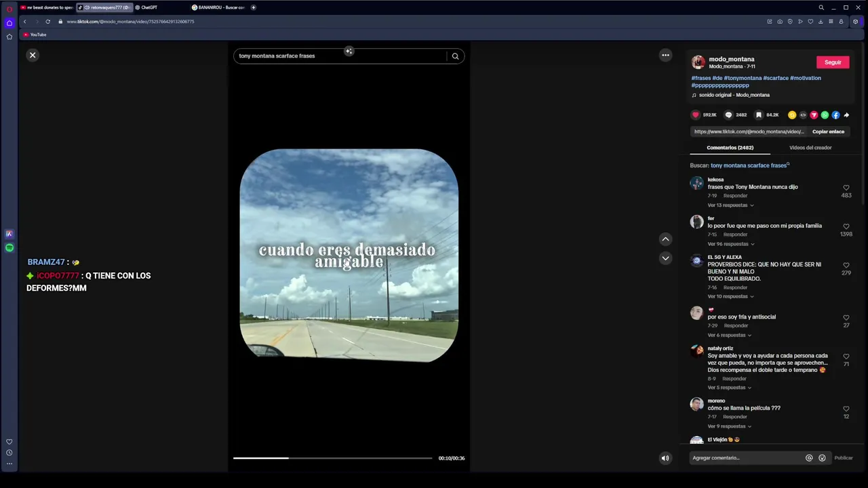Reply to kekosa's comment via Responder
The image size is (868, 488).
tap(735, 196)
